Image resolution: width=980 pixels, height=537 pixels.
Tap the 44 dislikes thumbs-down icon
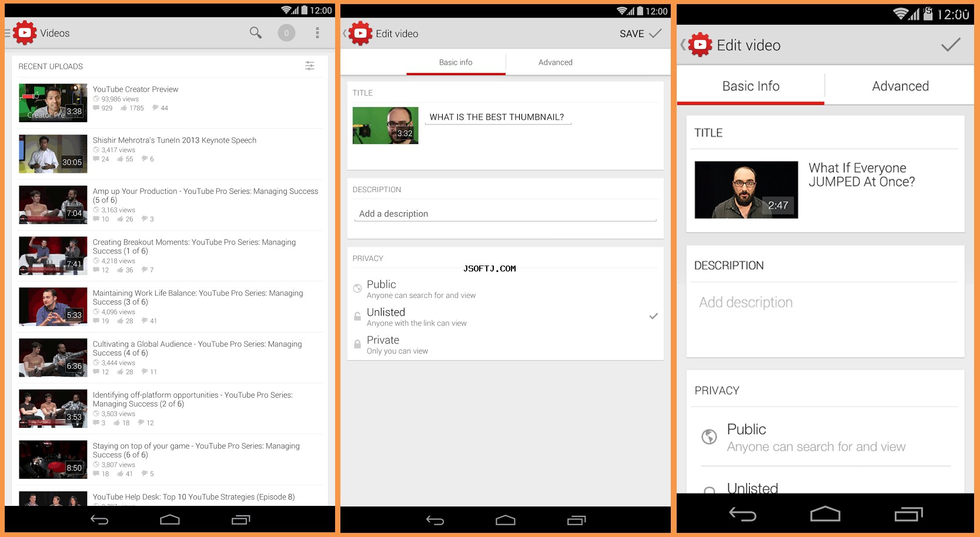[155, 108]
